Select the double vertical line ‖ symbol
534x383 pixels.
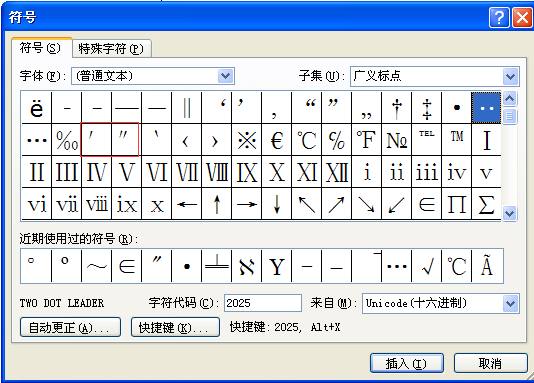coord(187,108)
